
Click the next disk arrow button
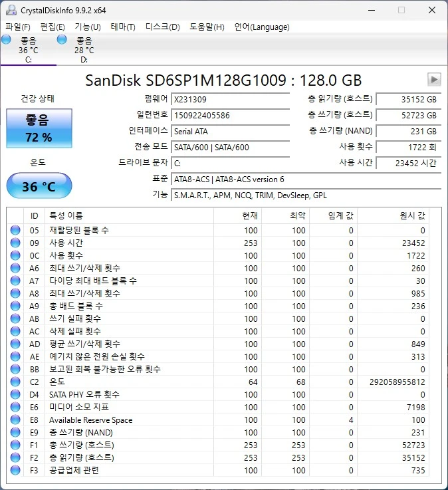click(434, 79)
